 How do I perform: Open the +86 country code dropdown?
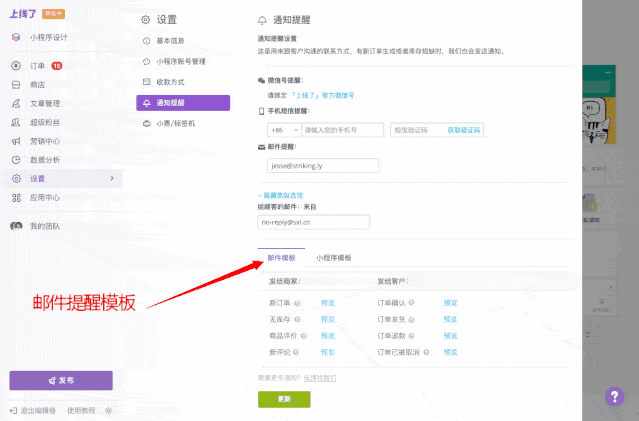pos(284,130)
